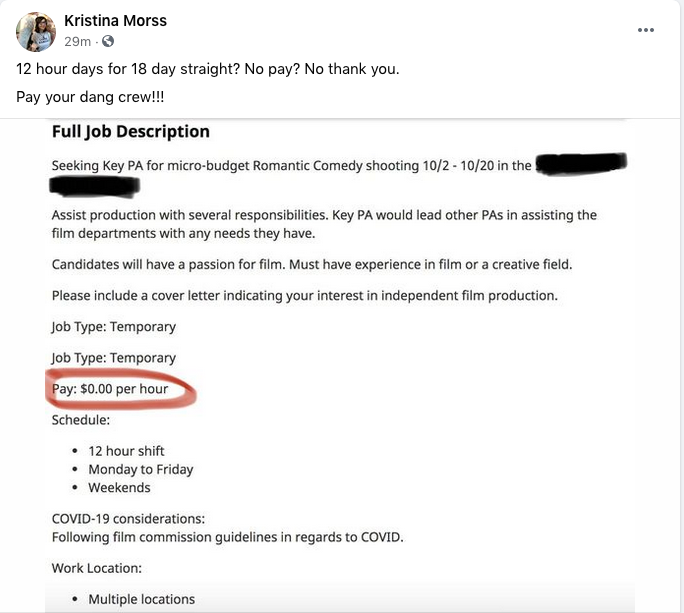Click Kristina Morss's profile picture
The width and height of the screenshot is (684, 613).
tap(36, 31)
